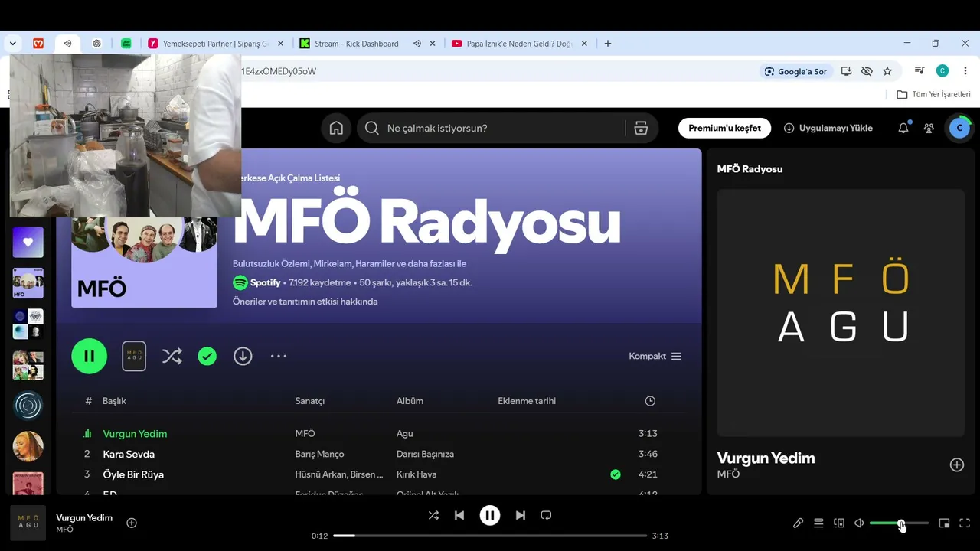980x551 pixels.
Task: Open the Kompakt view options dropdown
Action: [x=655, y=356]
